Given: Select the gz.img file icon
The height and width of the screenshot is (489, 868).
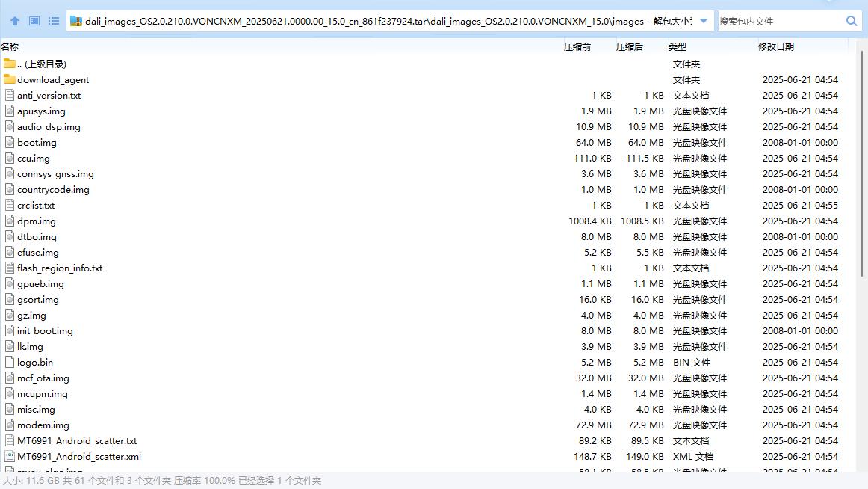Looking at the screenshot, I should 10,315.
